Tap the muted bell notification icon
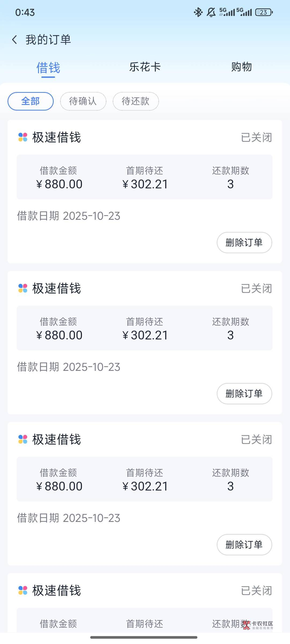The width and height of the screenshot is (290, 644). pos(211,12)
